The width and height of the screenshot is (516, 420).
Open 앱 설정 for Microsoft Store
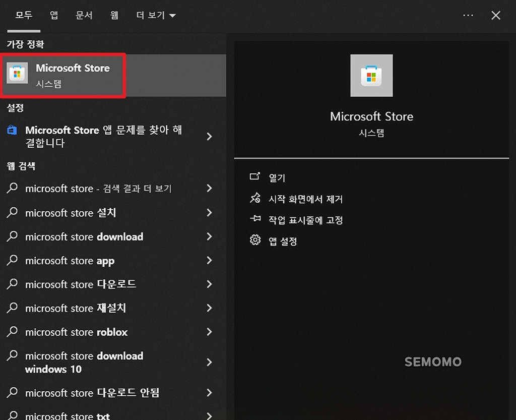pyautogui.click(x=283, y=242)
